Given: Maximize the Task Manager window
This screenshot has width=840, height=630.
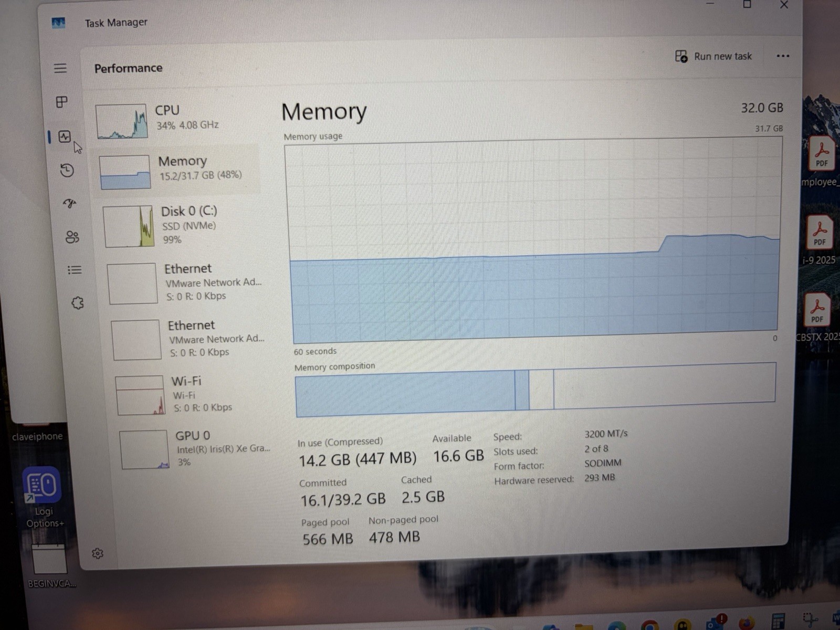Looking at the screenshot, I should click(x=747, y=4).
